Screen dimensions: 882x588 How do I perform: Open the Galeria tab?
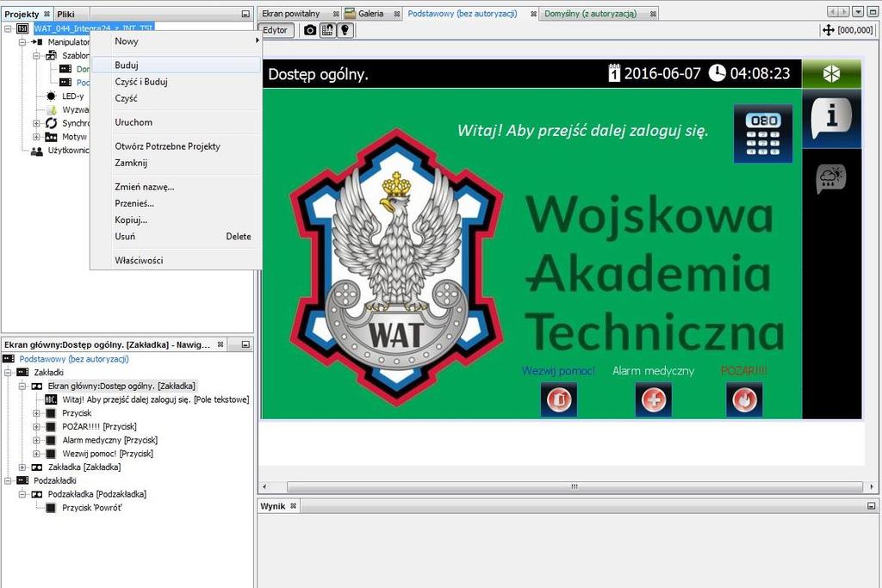click(371, 14)
